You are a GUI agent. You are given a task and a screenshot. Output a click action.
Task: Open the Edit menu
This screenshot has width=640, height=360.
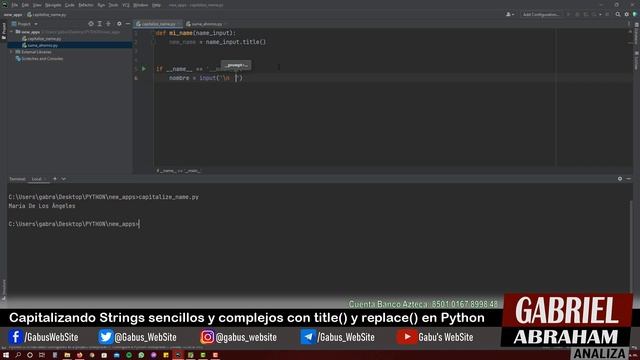pyautogui.click(x=25, y=5)
